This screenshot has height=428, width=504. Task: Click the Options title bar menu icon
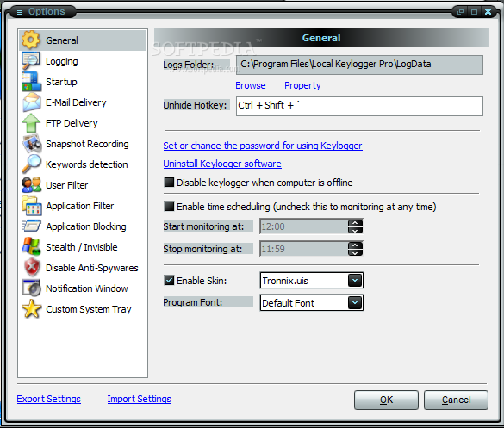pos(19,11)
